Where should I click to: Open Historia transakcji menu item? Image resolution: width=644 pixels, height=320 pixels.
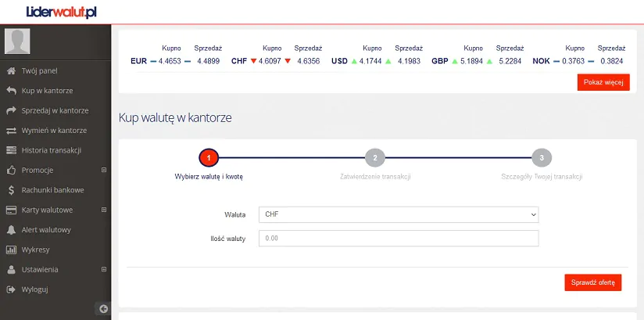[x=52, y=150]
